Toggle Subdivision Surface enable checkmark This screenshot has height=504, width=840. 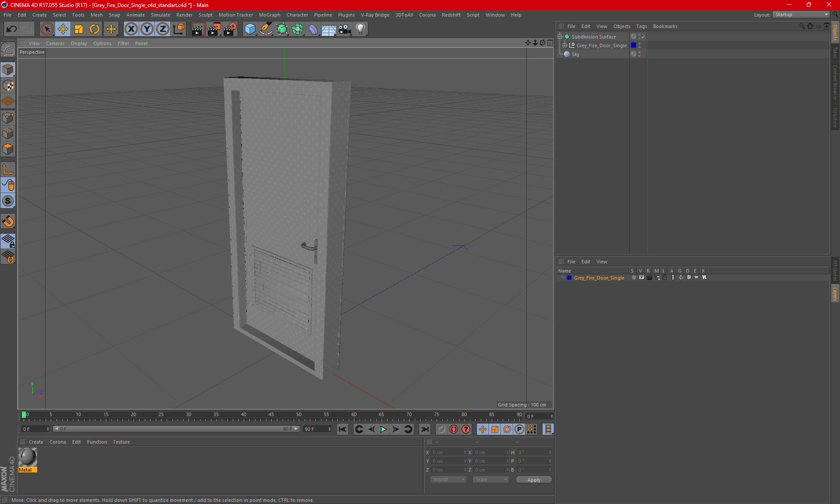point(644,37)
